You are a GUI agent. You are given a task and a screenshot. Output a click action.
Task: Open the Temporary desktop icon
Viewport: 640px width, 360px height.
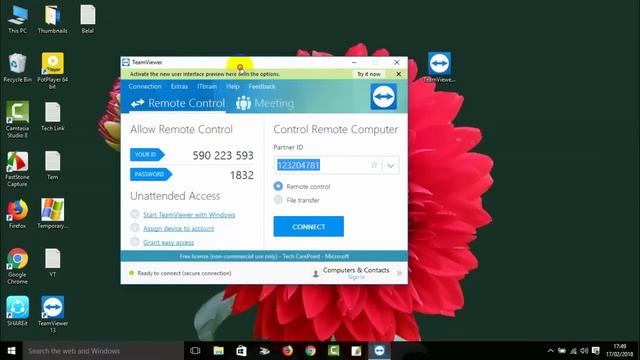coord(53,213)
